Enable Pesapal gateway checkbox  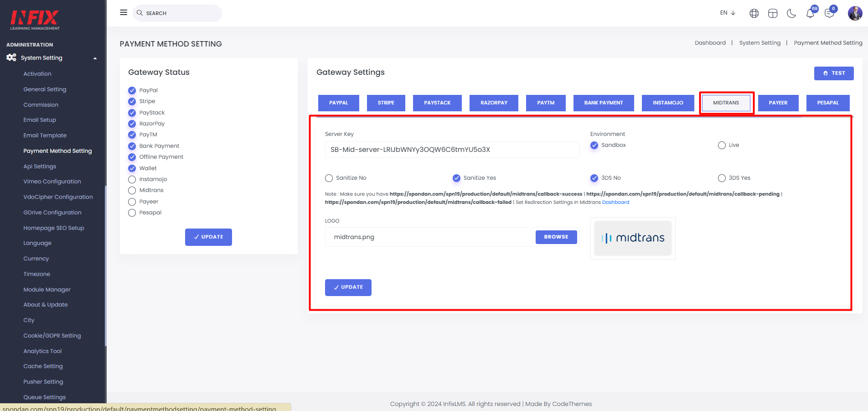[132, 213]
